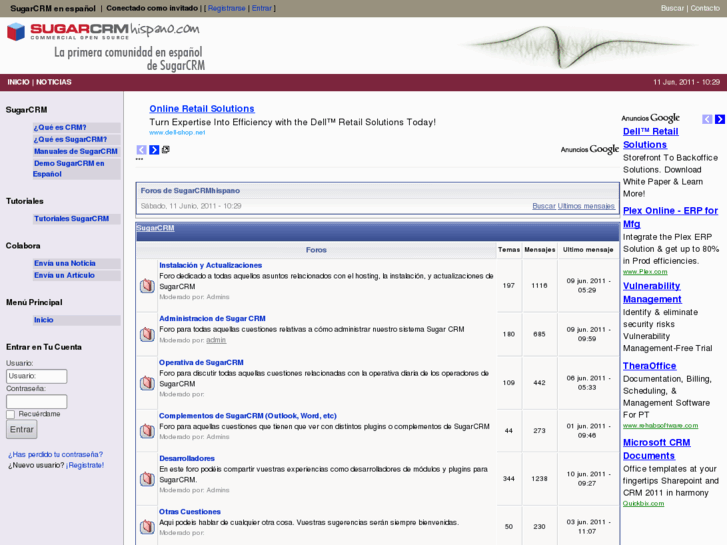Open Microsoft CRM Documents ad

pyautogui.click(x=657, y=449)
